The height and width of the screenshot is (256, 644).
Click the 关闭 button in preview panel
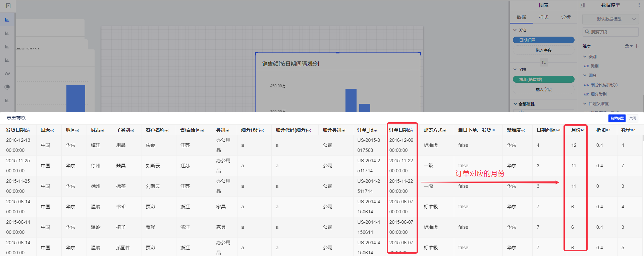tap(633, 118)
